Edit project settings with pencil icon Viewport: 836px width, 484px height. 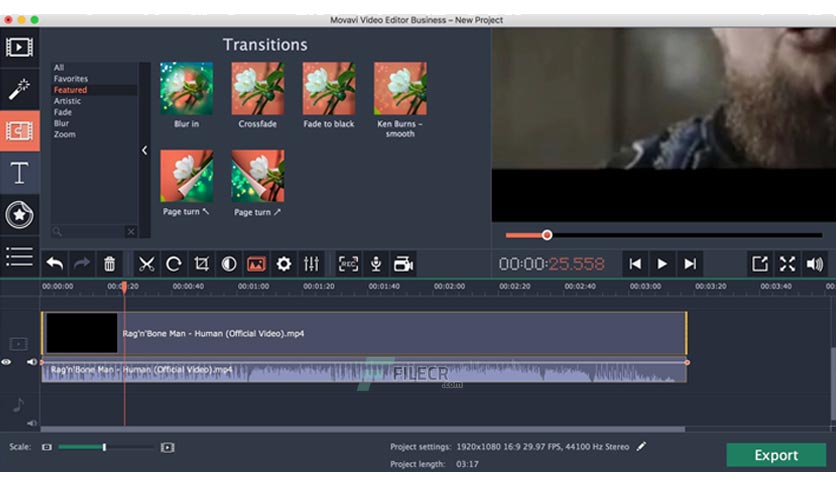641,446
